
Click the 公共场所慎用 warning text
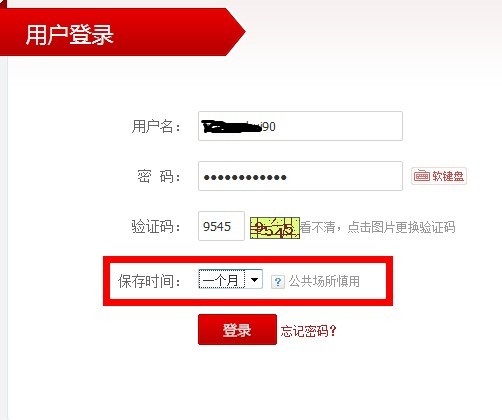pos(324,281)
